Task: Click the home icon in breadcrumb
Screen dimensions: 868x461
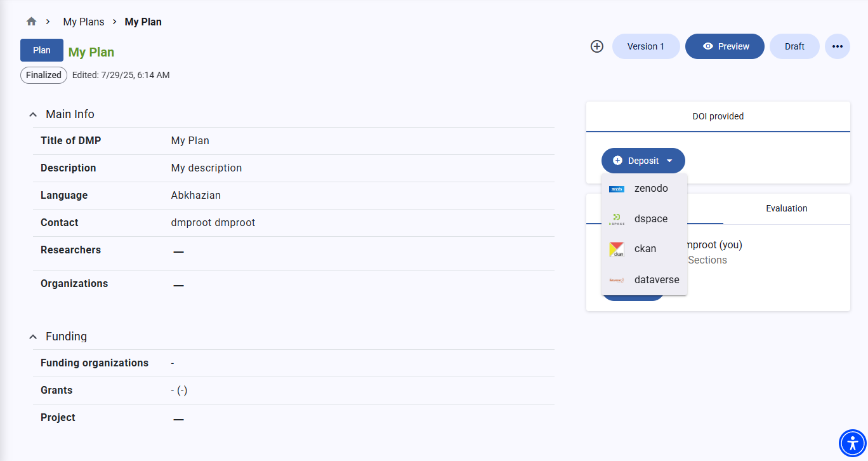Action: (x=32, y=22)
